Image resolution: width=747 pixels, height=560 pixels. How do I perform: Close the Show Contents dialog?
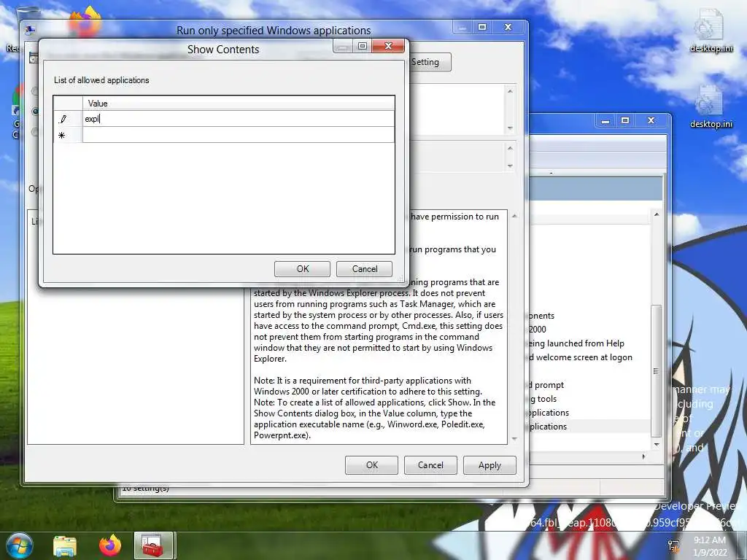[388, 46]
